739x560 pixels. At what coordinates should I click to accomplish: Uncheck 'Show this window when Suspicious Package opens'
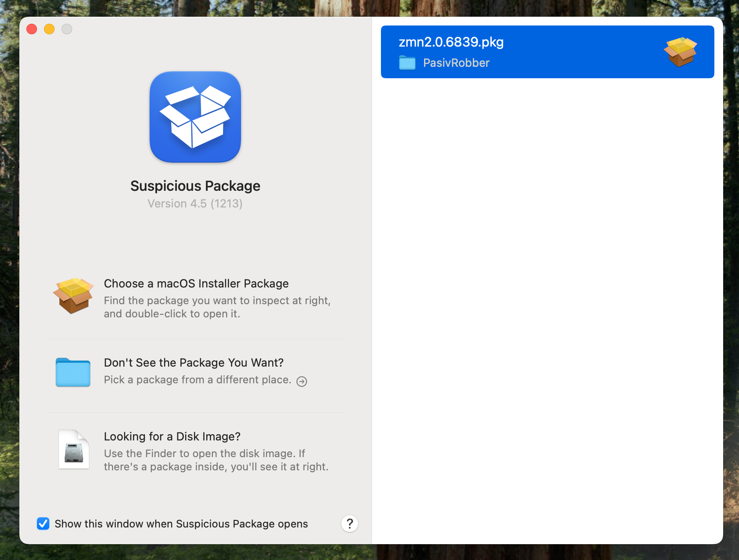[x=43, y=524]
